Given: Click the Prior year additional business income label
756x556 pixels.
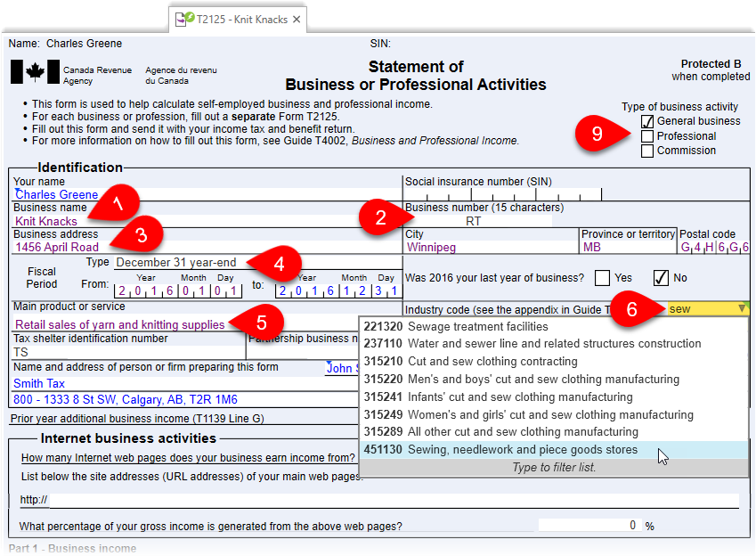Looking at the screenshot, I should (x=137, y=419).
